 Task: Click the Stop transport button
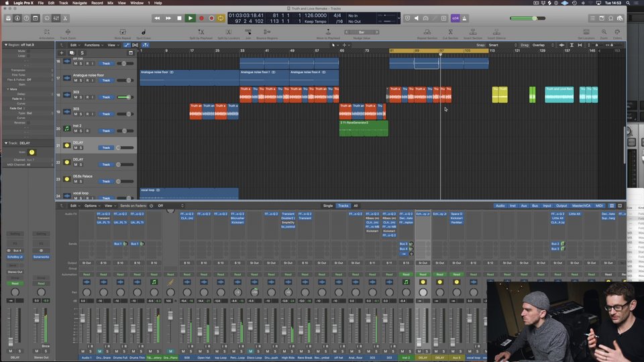tap(179, 18)
